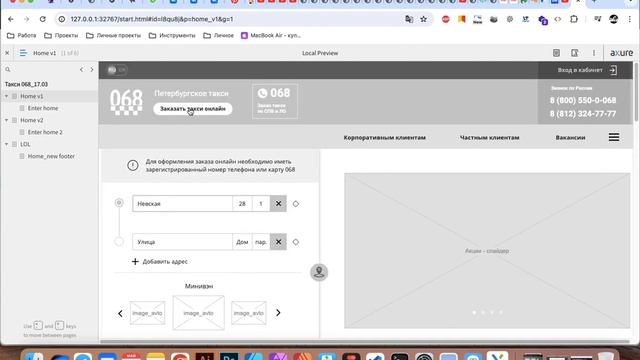Select the Home v2 page in sitemap
The image size is (640, 360).
32,120
